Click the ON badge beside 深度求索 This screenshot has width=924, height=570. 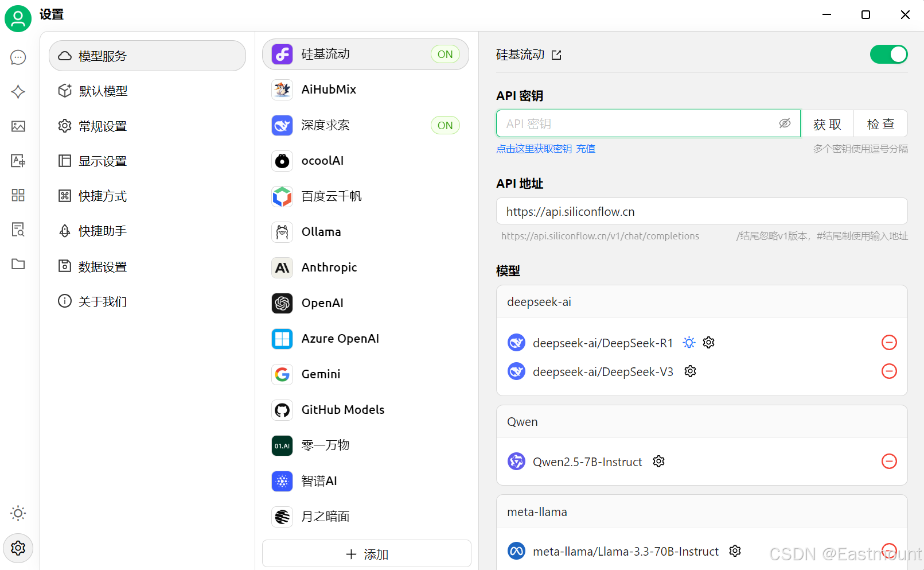coord(445,125)
